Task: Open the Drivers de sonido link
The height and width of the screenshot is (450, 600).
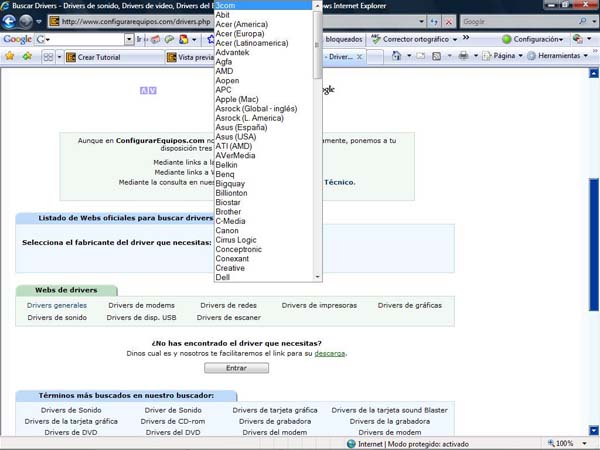Action: [x=57, y=318]
